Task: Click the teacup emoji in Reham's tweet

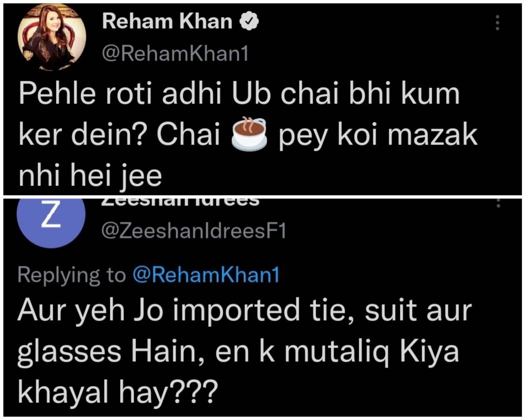Action: [250, 135]
